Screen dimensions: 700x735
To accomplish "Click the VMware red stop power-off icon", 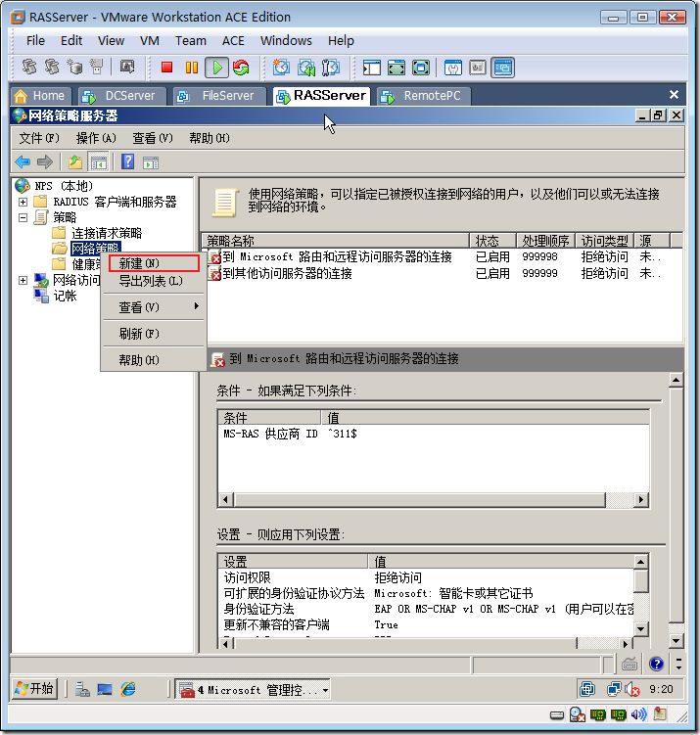I will (x=166, y=68).
